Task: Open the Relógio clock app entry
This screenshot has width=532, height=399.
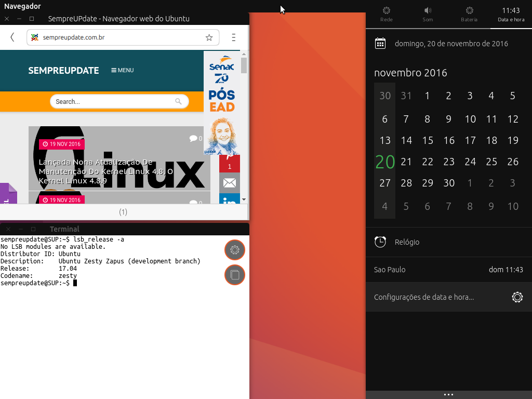Action: click(449, 242)
